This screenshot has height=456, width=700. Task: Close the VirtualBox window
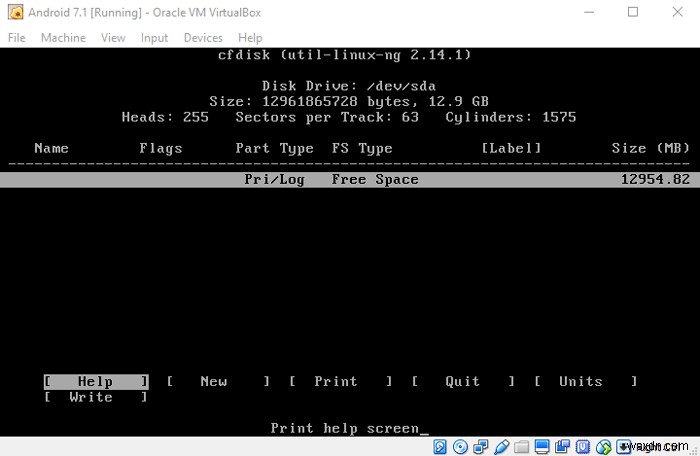click(x=678, y=12)
